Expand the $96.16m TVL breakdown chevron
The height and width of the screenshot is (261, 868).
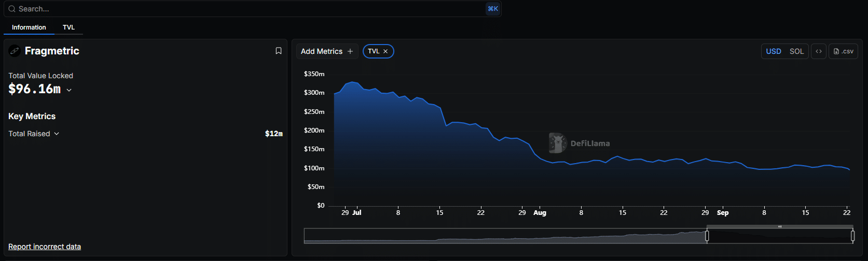click(69, 90)
